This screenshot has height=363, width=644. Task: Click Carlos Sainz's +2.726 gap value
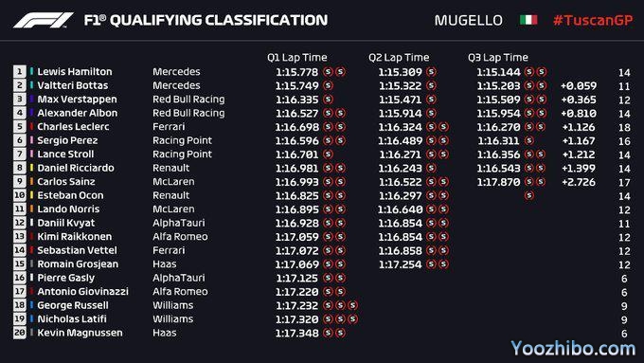(579, 182)
